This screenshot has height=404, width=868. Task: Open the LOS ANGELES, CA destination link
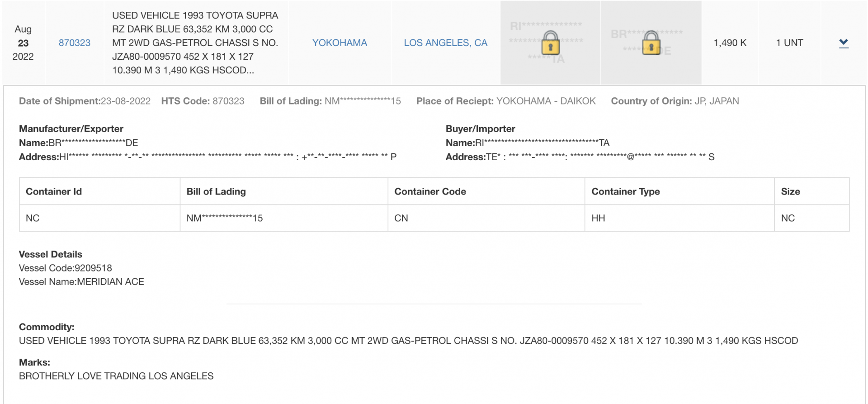click(x=445, y=43)
